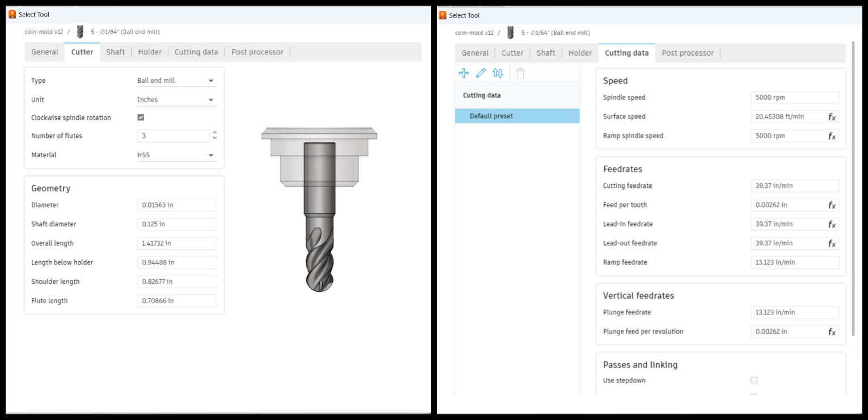This screenshot has width=868, height=420.
Task: Open the Shaft tab in the Speed panel window
Action: coord(546,53)
